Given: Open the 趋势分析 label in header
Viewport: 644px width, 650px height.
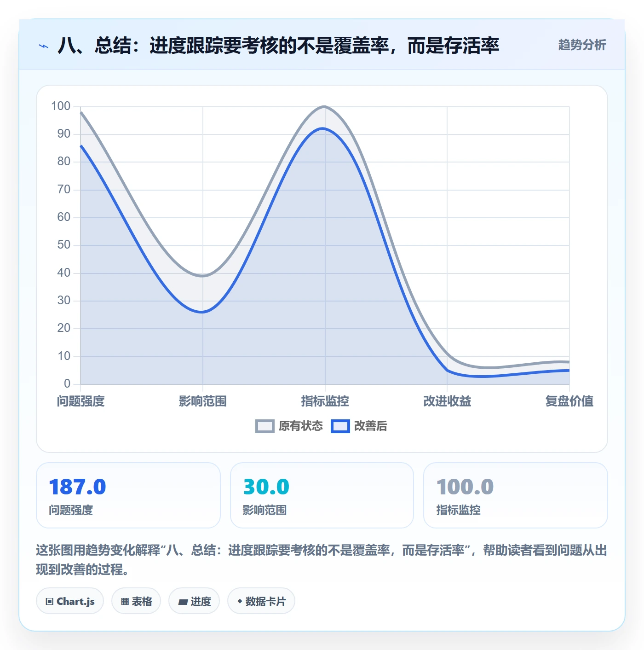Looking at the screenshot, I should coord(582,45).
